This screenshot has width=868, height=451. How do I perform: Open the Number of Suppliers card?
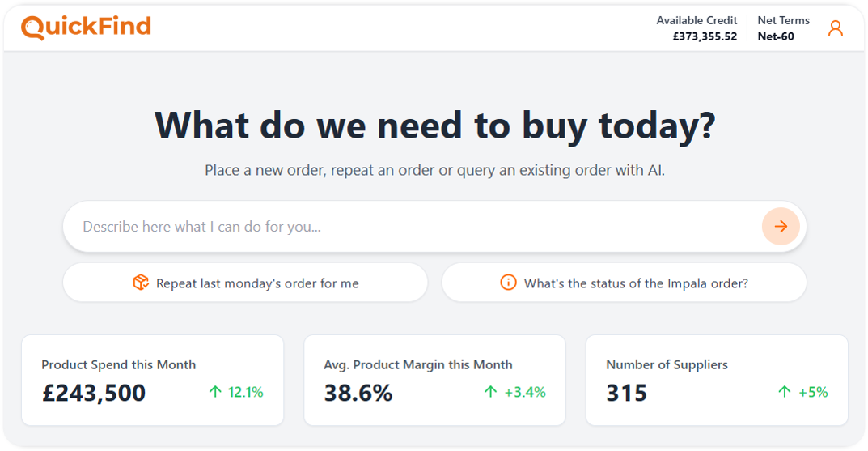pyautogui.click(x=717, y=380)
